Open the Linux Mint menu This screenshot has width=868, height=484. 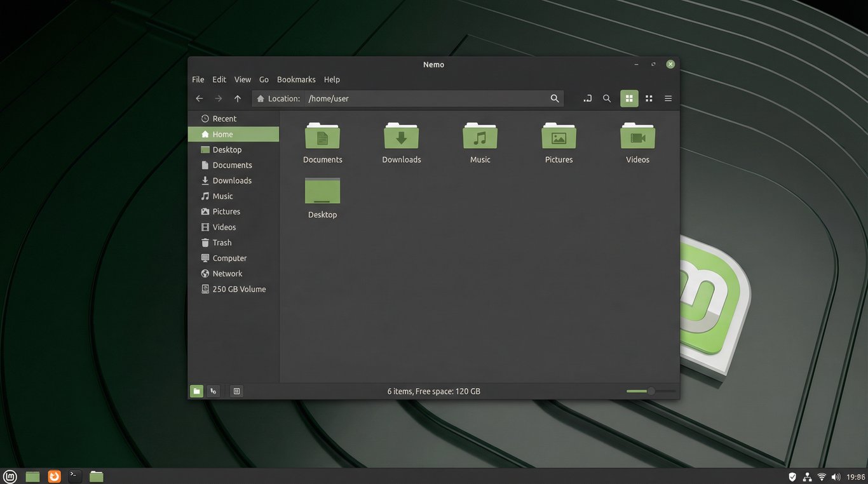click(x=10, y=476)
